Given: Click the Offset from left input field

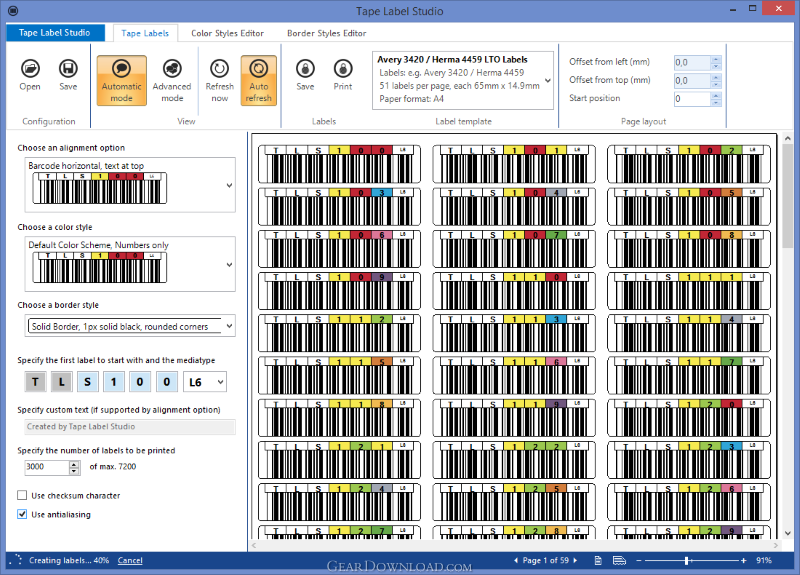Looking at the screenshot, I should (692, 62).
